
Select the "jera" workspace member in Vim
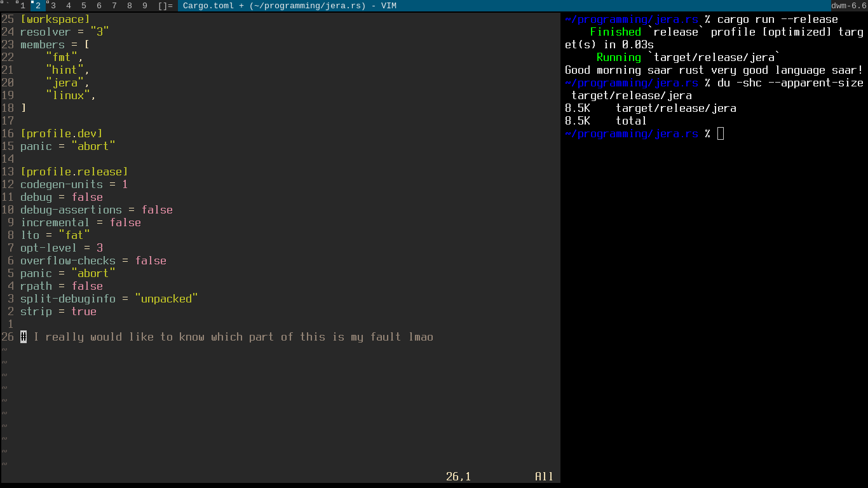coord(65,83)
